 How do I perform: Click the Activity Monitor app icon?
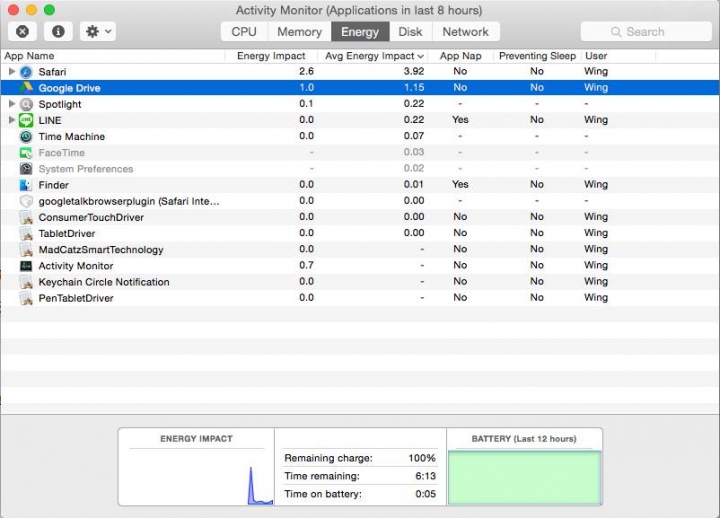pos(26,266)
